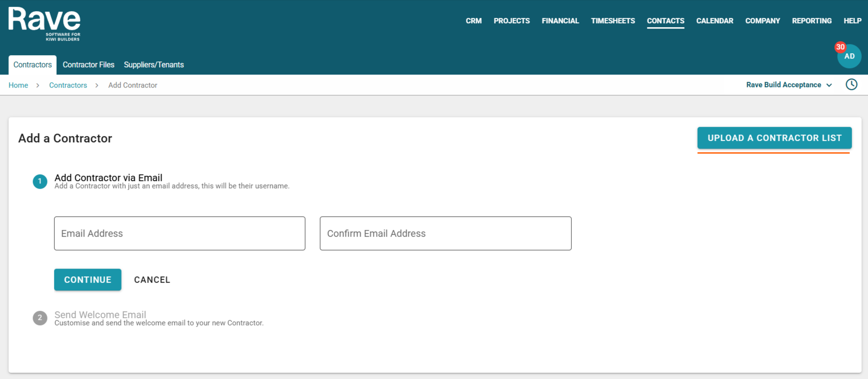Switch to the Contractor Files tab
Image resolution: width=868 pixels, height=379 pixels.
89,65
